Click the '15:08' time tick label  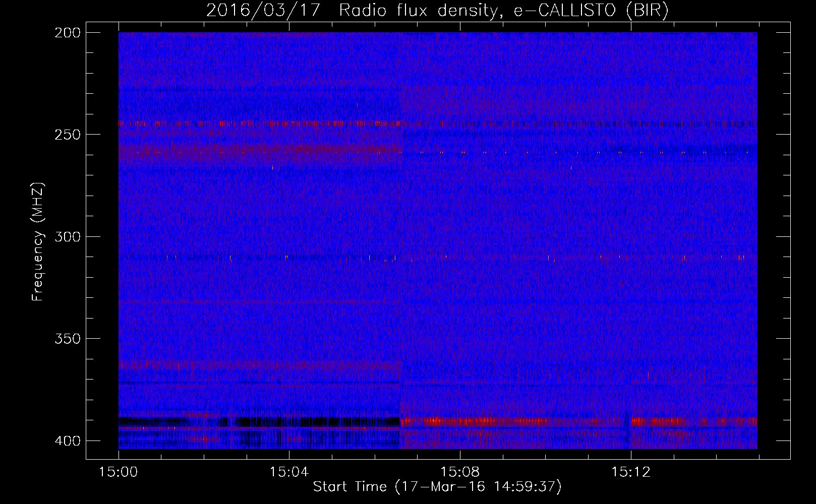pyautogui.click(x=460, y=472)
